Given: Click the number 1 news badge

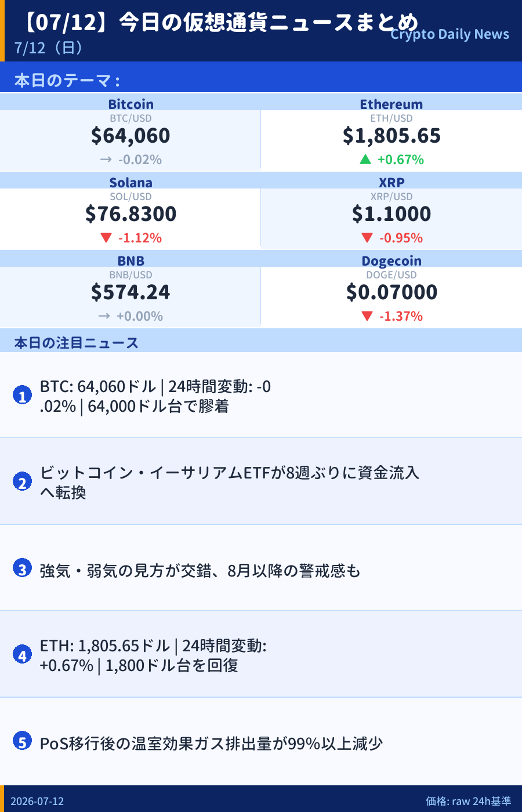Looking at the screenshot, I should point(22,396).
